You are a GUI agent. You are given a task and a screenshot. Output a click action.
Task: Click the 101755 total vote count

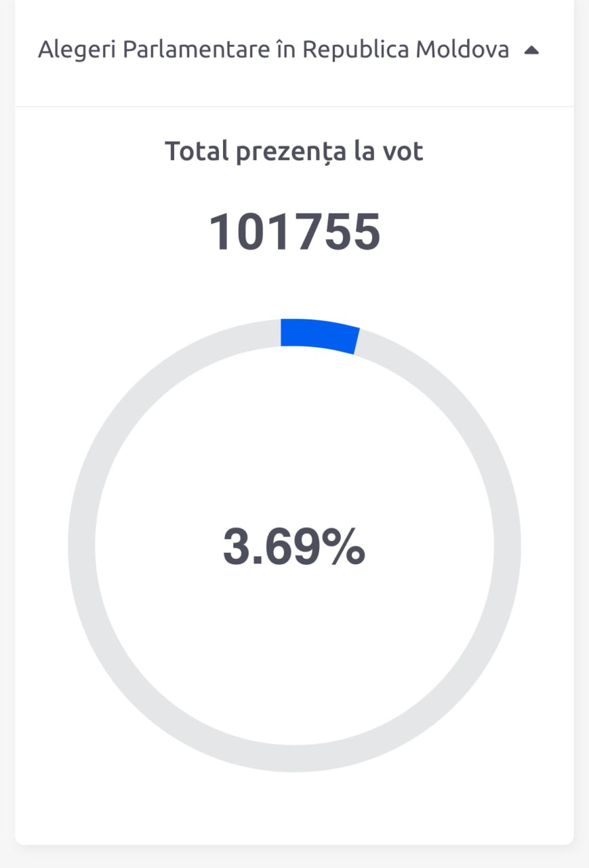(294, 232)
